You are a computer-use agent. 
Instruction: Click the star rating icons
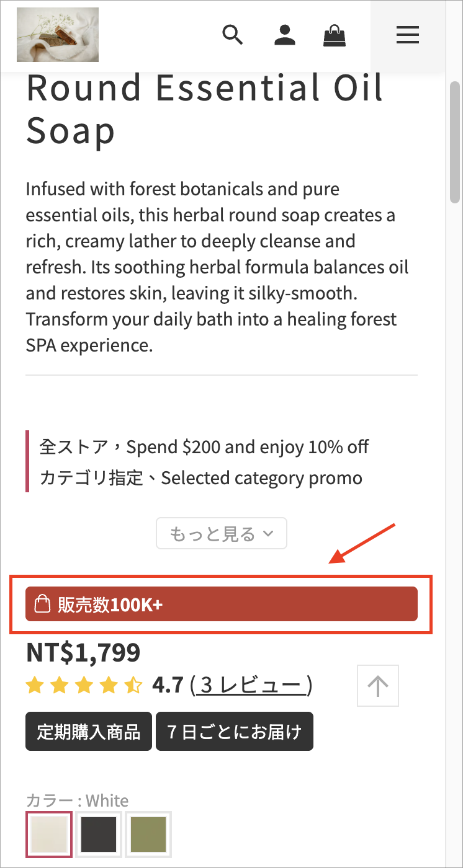(x=84, y=685)
